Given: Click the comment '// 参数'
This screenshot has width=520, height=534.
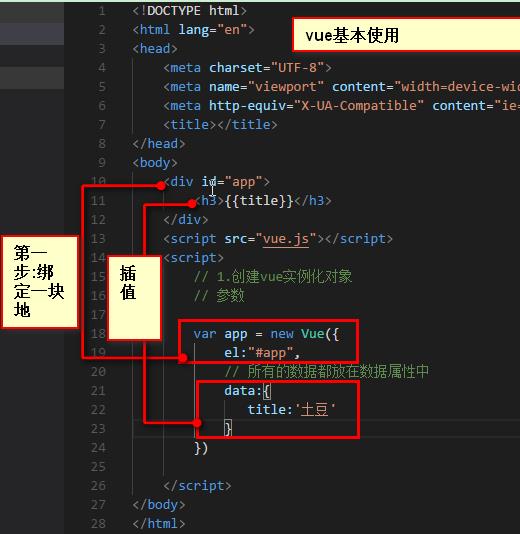Looking at the screenshot, I should 219,296.
